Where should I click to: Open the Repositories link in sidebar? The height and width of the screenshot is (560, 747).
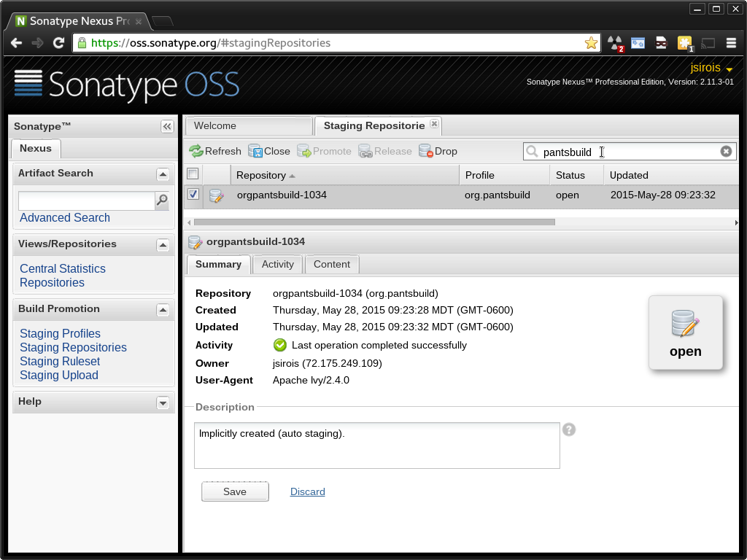[x=53, y=282]
